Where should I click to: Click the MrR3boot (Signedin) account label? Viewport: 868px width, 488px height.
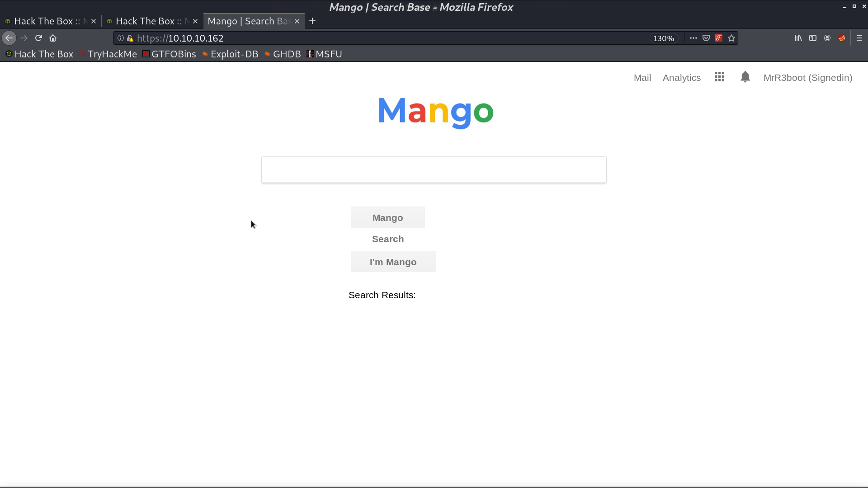tap(808, 78)
